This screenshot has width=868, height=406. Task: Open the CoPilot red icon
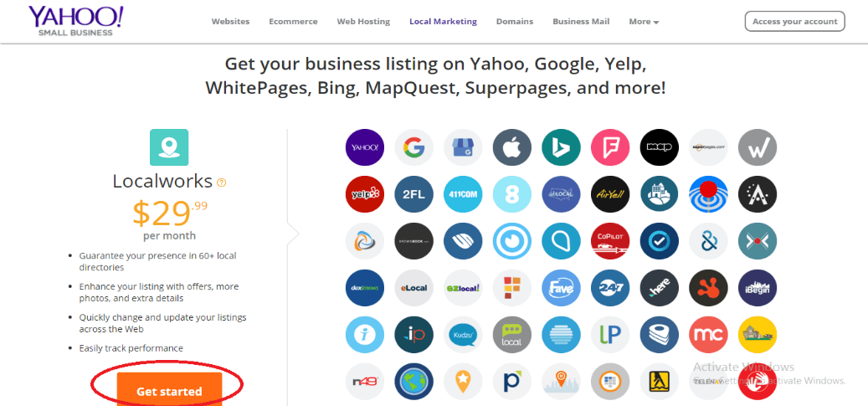coord(610,241)
